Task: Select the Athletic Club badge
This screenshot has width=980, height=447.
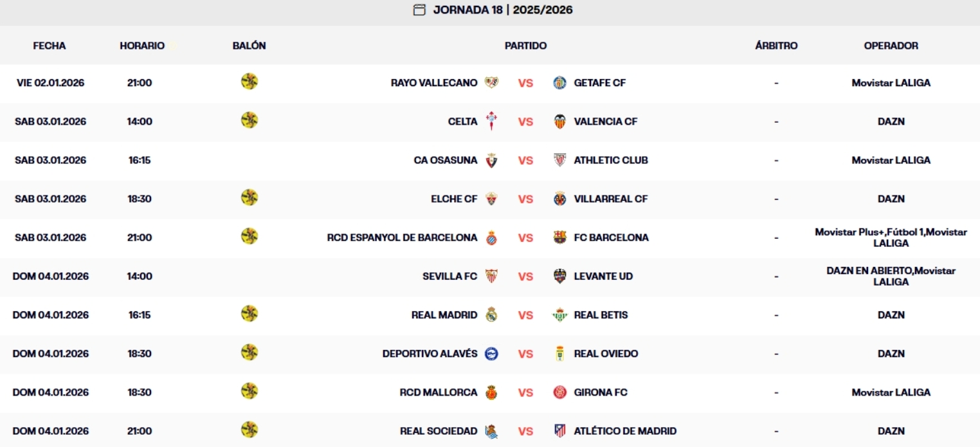Action: [558, 160]
